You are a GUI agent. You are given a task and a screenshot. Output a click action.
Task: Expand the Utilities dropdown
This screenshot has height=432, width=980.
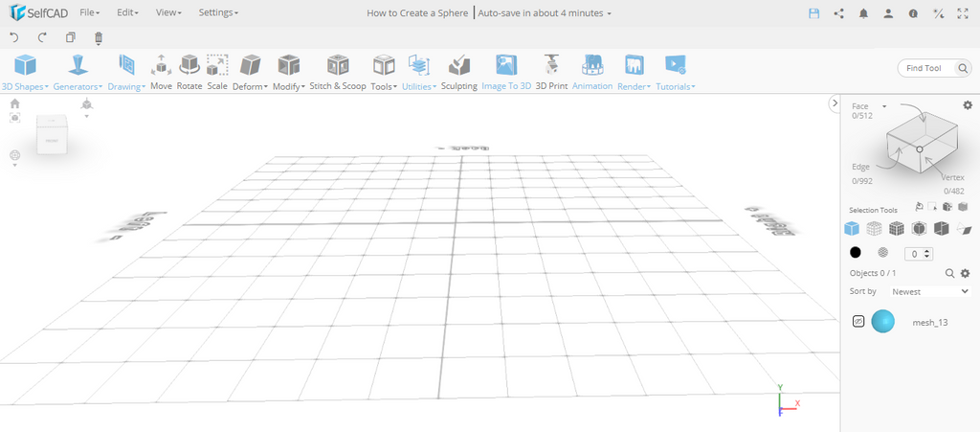pos(419,87)
